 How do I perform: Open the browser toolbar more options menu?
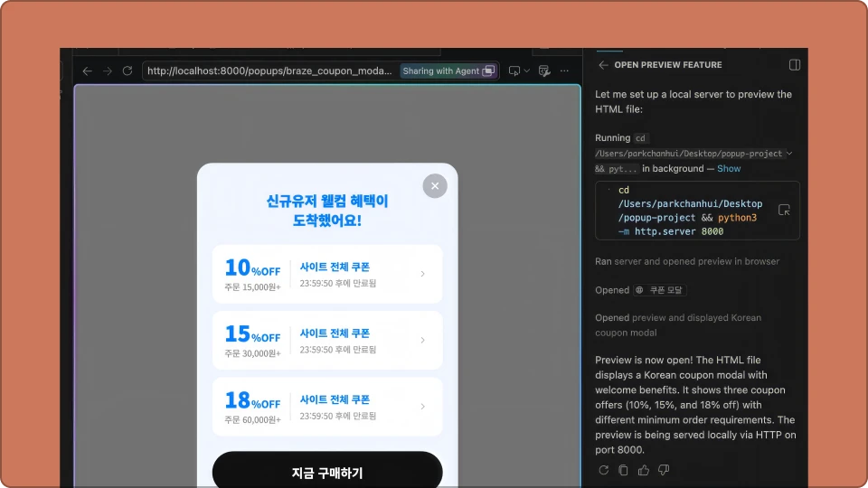click(x=564, y=70)
